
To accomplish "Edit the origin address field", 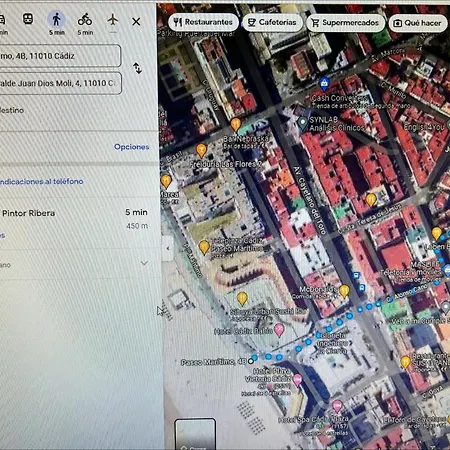I will tap(60, 56).
